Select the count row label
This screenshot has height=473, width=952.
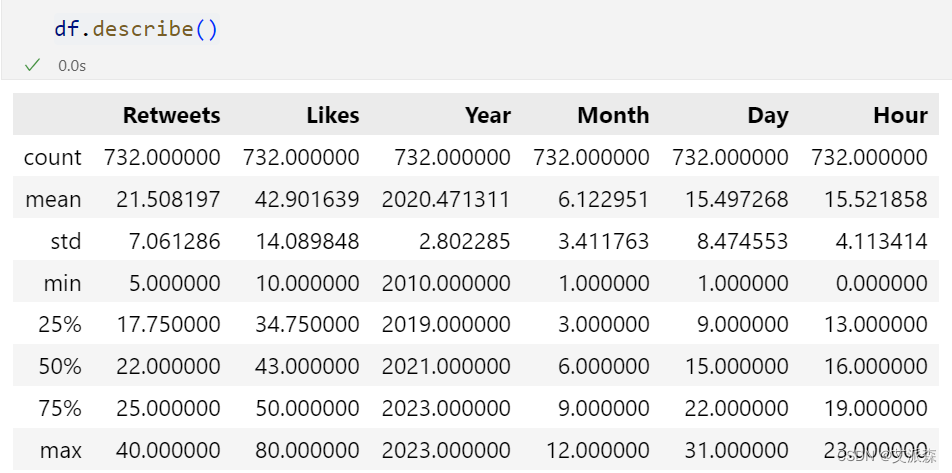53,157
